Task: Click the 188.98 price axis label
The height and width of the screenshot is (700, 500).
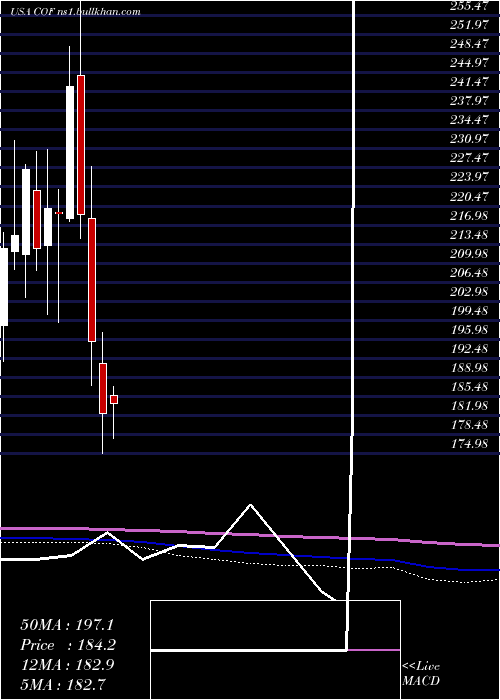Action: 470,368
